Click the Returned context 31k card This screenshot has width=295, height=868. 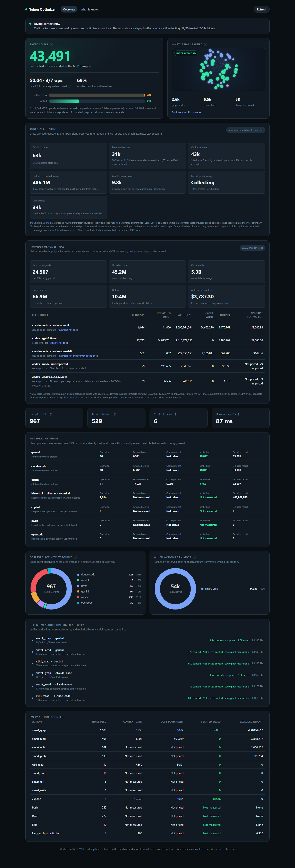[x=147, y=156]
